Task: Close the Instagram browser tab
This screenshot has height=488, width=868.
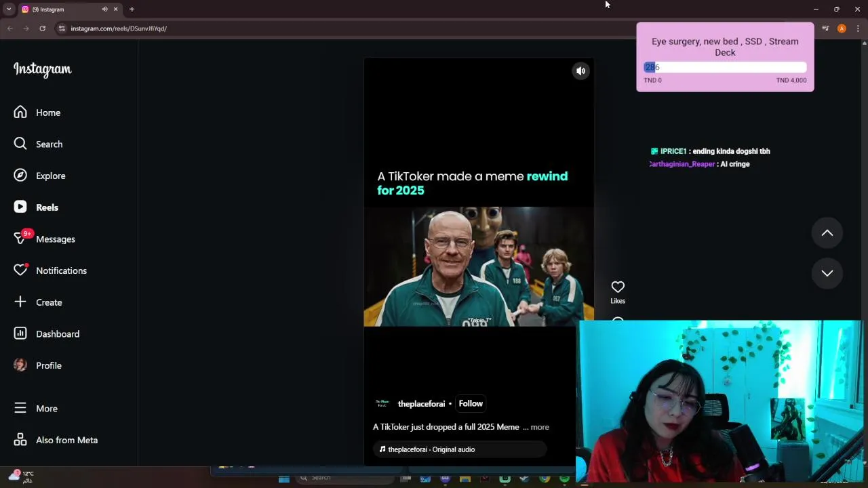Action: pyautogui.click(x=115, y=9)
